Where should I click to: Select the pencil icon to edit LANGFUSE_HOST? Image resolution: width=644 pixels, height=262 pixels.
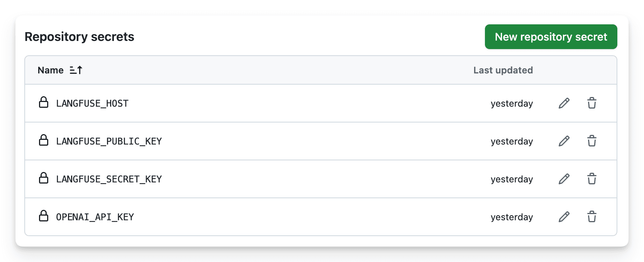pyautogui.click(x=564, y=103)
